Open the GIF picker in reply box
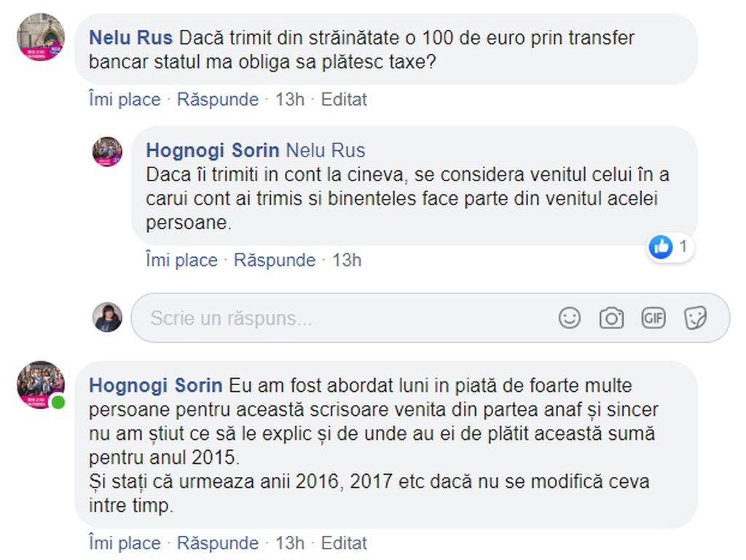Screen dimensions: 746x560 [x=653, y=318]
